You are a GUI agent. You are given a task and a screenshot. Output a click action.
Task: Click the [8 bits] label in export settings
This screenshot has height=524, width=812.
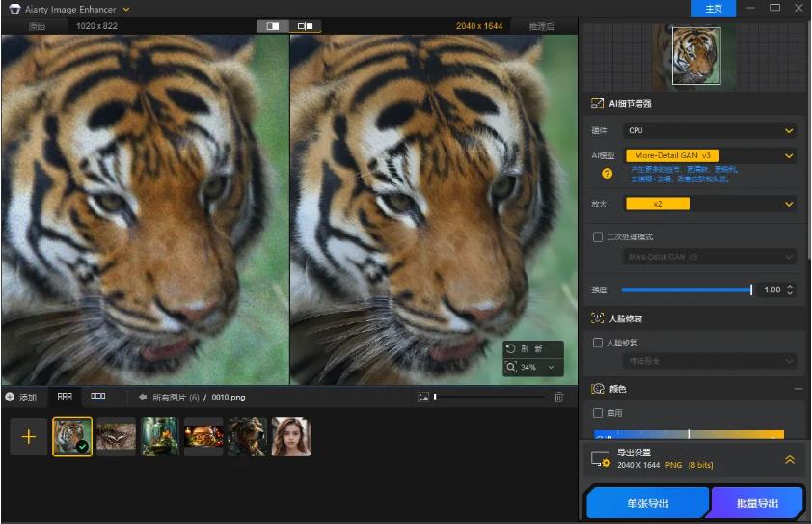click(701, 465)
